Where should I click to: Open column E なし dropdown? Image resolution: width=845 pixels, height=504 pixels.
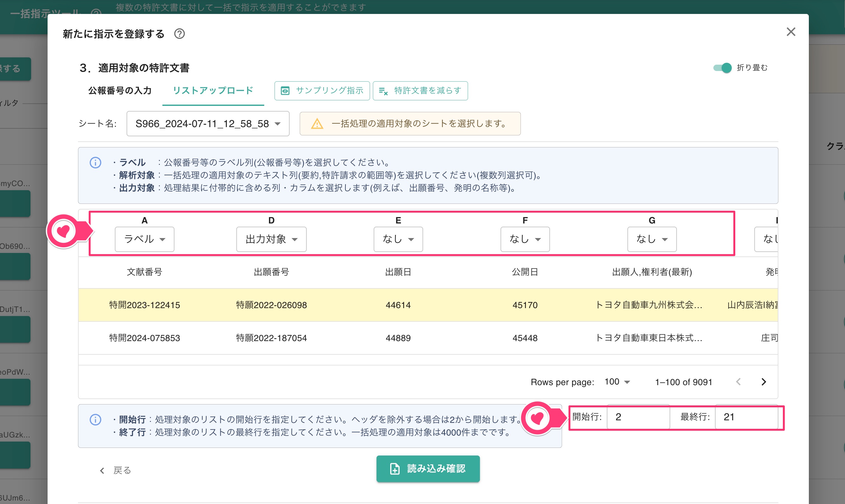(x=398, y=239)
